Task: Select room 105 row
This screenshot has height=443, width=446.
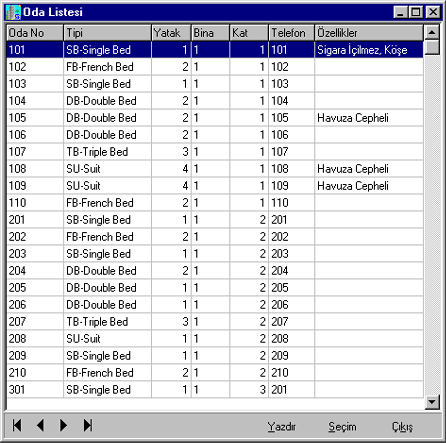Action: coord(215,118)
